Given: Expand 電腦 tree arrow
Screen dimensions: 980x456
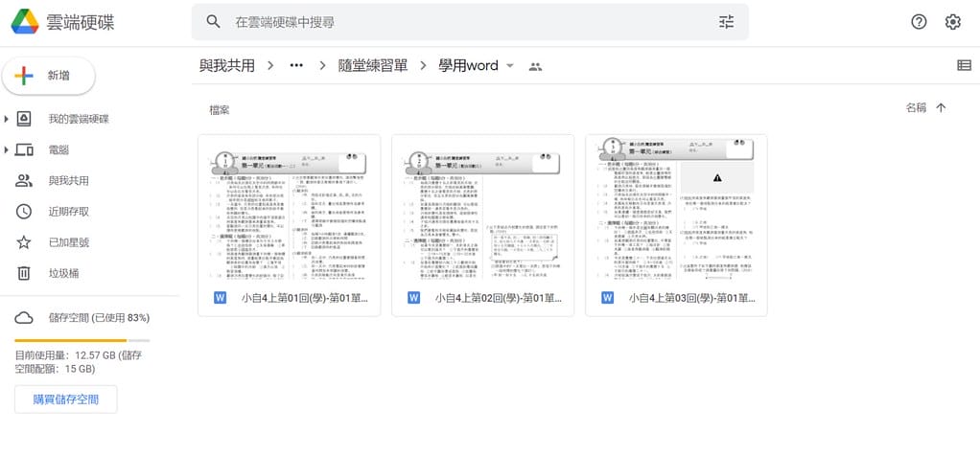Looking at the screenshot, I should (x=7, y=149).
